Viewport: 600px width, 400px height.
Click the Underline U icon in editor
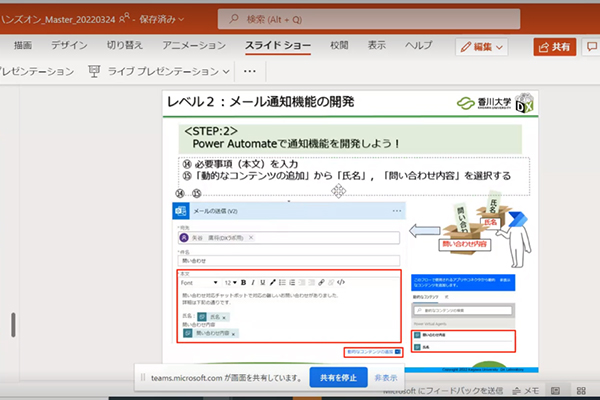click(262, 282)
